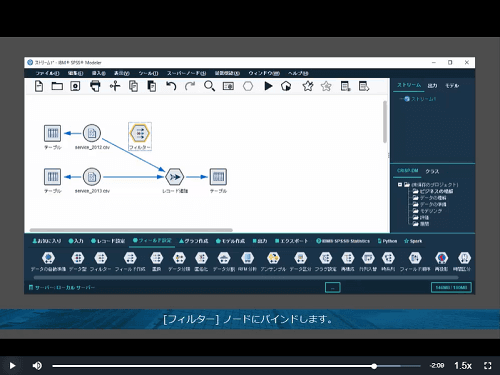Viewport: 500px width, 375px height.
Task: Click the Paste toolbar icon
Action: tap(152, 86)
